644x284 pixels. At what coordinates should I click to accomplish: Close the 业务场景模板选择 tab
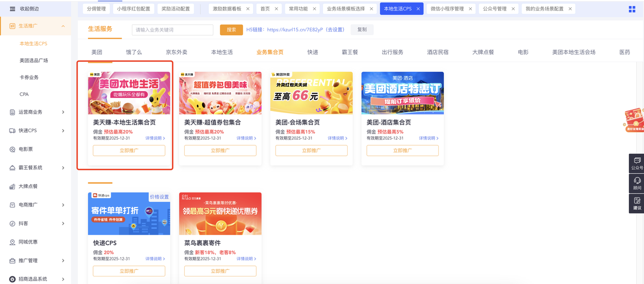point(371,9)
